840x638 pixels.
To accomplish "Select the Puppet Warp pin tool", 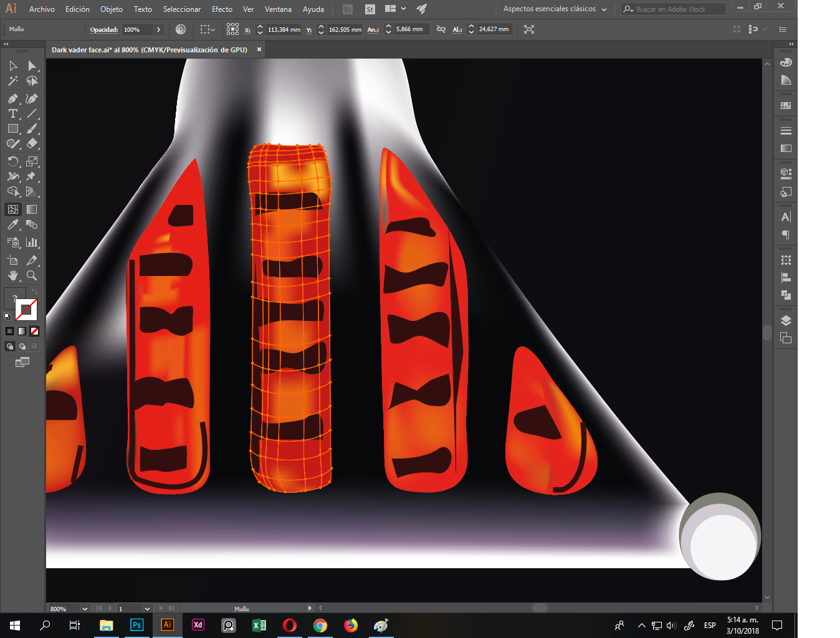I will (32, 176).
